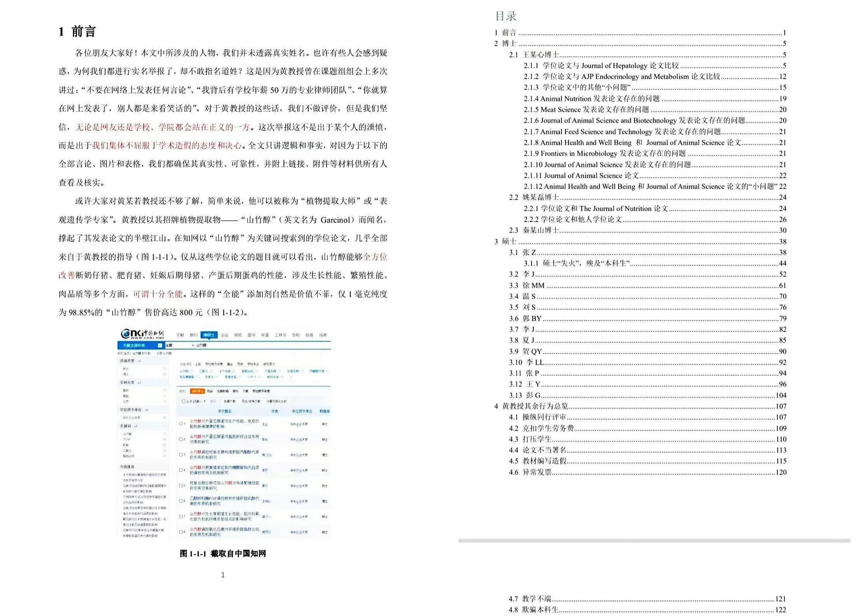Open 2.1.9 Frontiers in Microbiology entry
This screenshot has width=862, height=616.
(655, 153)
